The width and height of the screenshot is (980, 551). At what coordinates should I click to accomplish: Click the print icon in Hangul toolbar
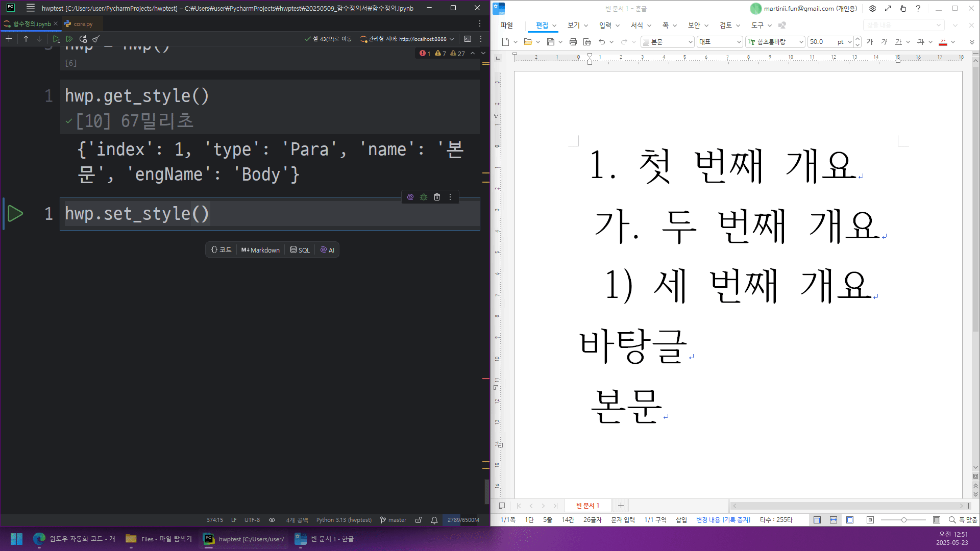573,42
